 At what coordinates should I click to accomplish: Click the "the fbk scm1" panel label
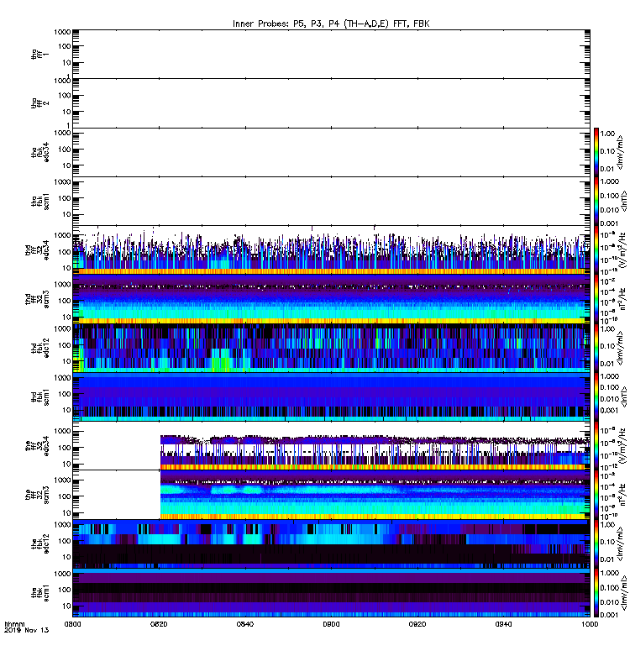pyautogui.click(x=39, y=593)
